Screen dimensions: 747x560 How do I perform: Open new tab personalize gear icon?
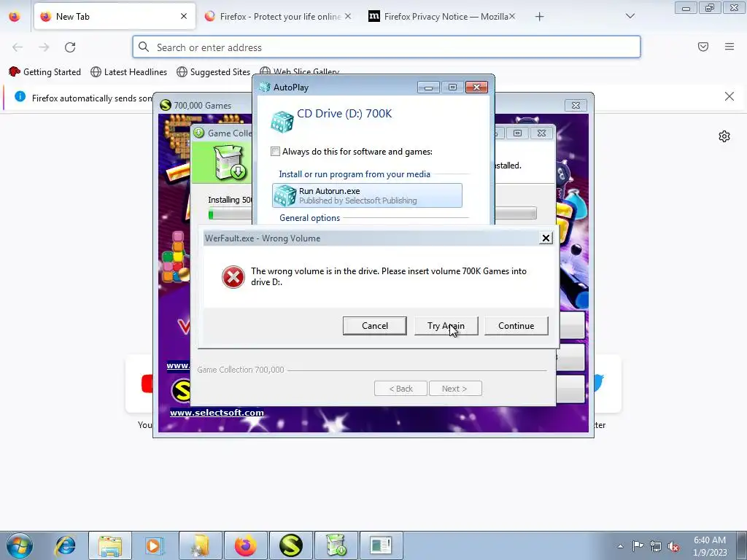pos(724,136)
